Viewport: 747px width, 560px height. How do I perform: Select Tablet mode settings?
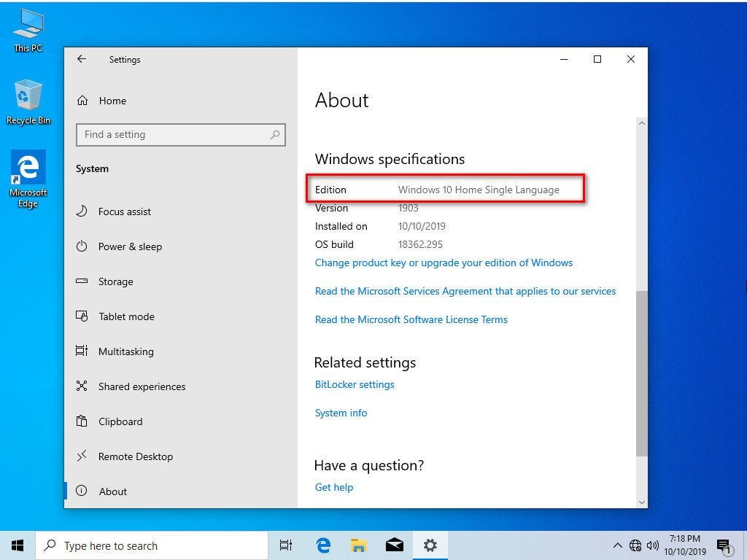(x=126, y=316)
